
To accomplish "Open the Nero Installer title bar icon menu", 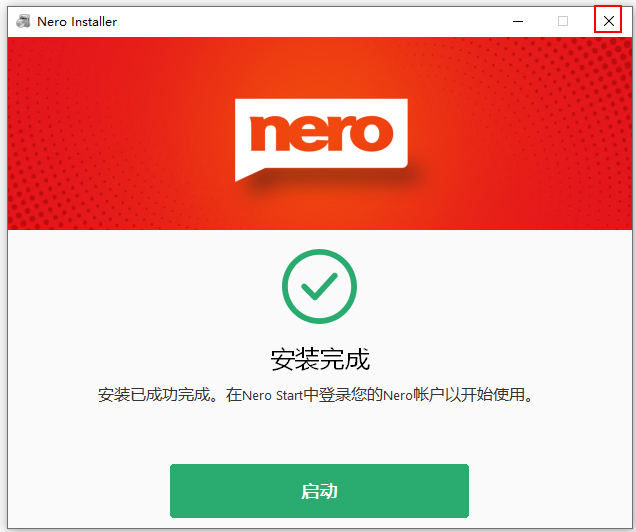I will pyautogui.click(x=23, y=21).
